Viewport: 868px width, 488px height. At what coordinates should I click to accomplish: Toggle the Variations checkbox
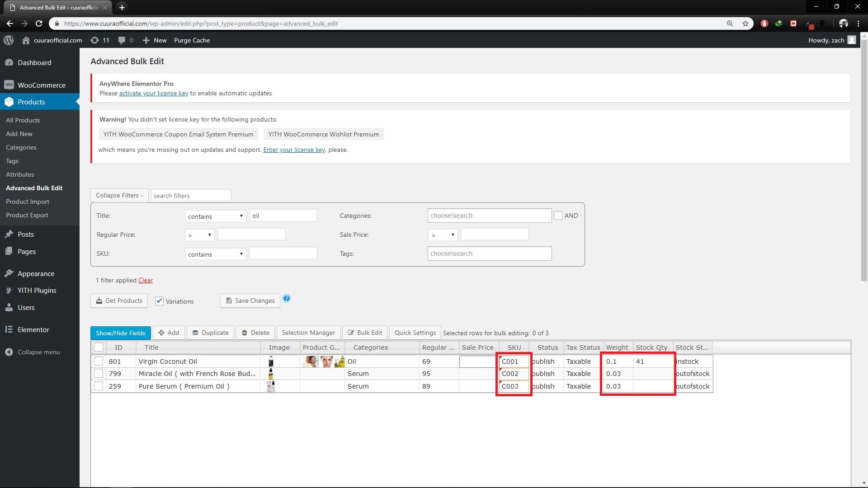coord(159,301)
